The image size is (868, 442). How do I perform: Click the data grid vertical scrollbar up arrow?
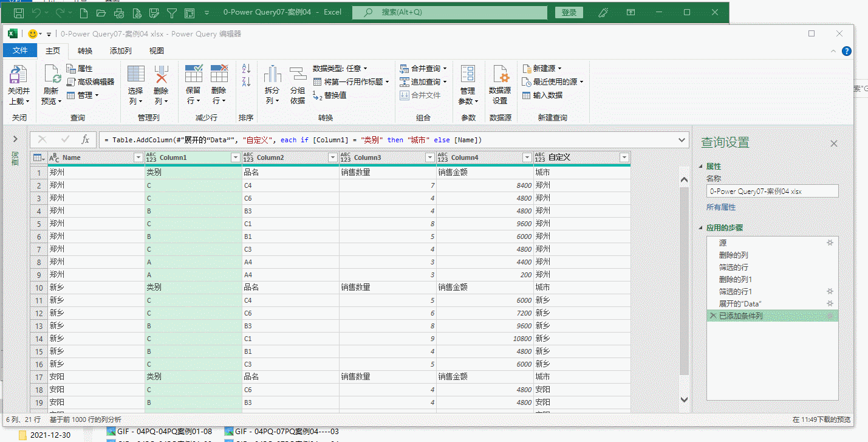click(684, 179)
